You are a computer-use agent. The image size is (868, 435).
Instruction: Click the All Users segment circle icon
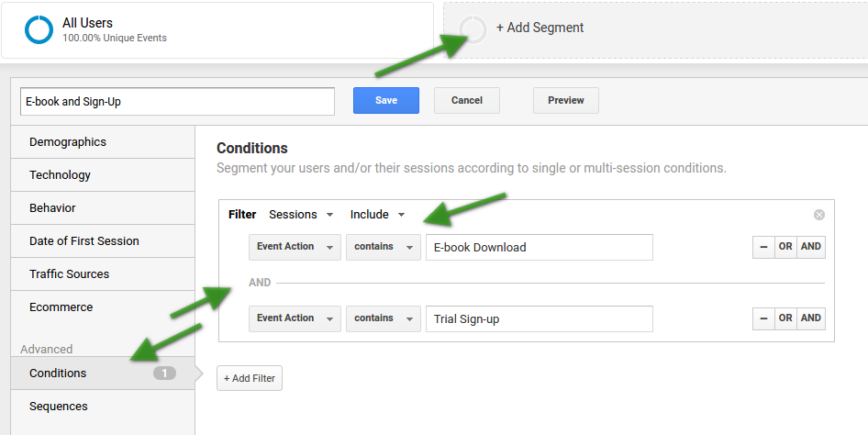coord(39,29)
